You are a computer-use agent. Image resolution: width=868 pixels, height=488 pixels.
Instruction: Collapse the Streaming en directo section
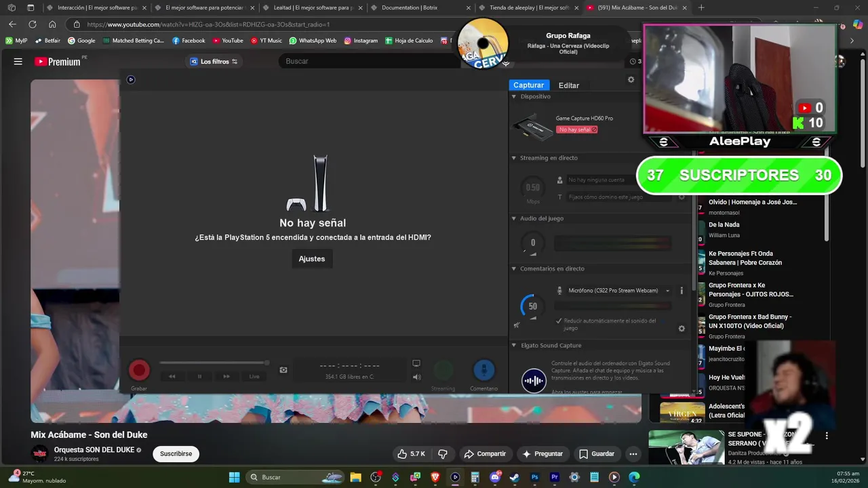pos(513,158)
